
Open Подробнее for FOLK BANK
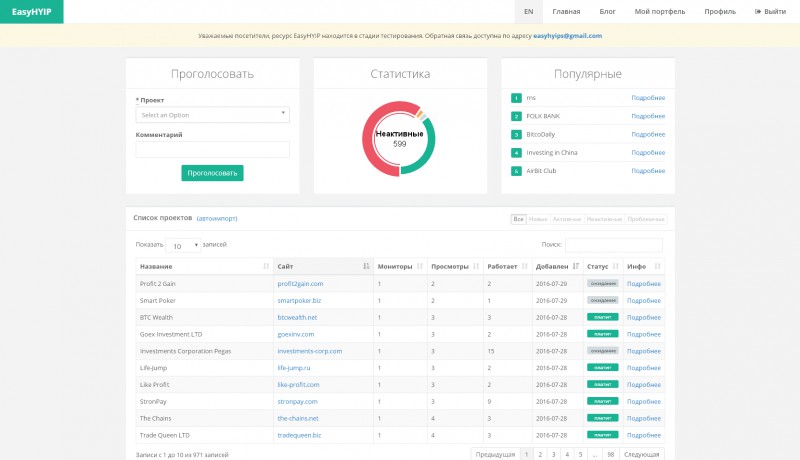648,116
